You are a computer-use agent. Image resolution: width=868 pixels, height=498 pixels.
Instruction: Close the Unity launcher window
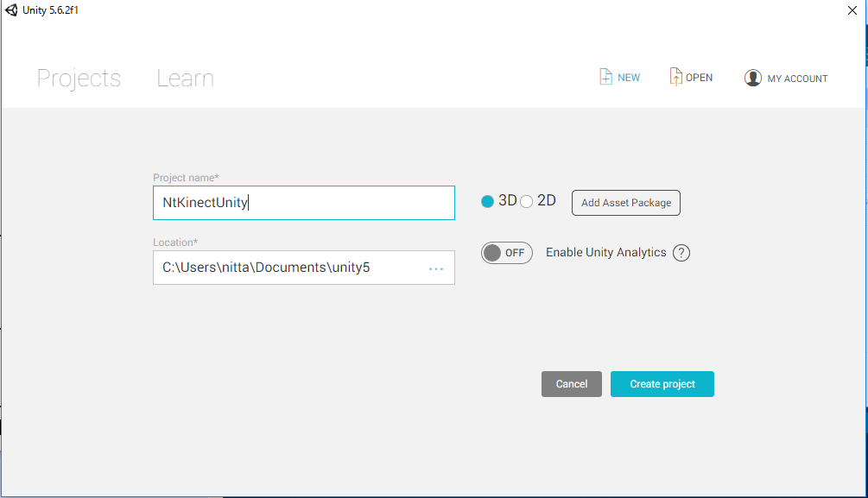tap(852, 10)
